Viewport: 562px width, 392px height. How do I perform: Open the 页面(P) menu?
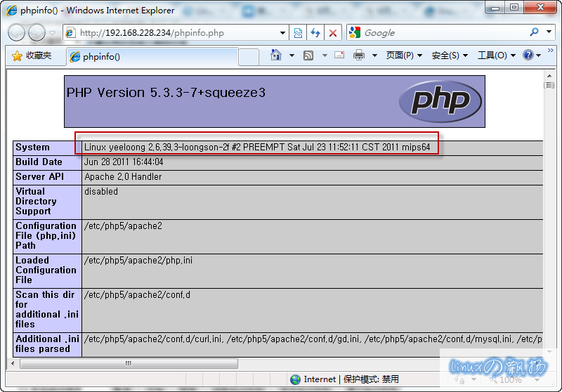tap(404, 55)
